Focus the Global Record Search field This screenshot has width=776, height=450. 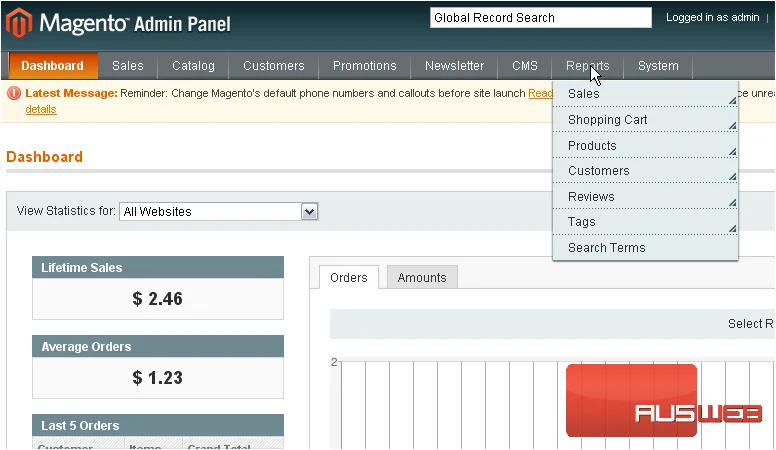click(x=540, y=18)
